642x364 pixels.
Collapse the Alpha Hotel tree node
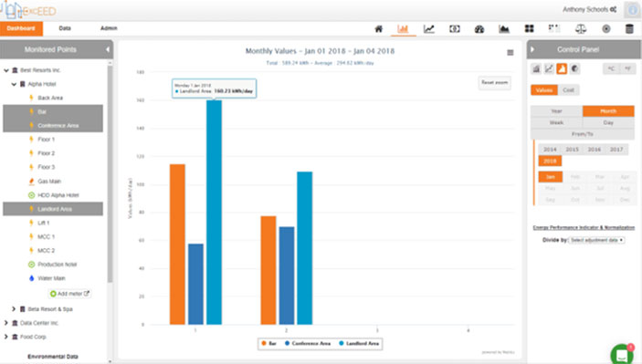click(x=14, y=84)
